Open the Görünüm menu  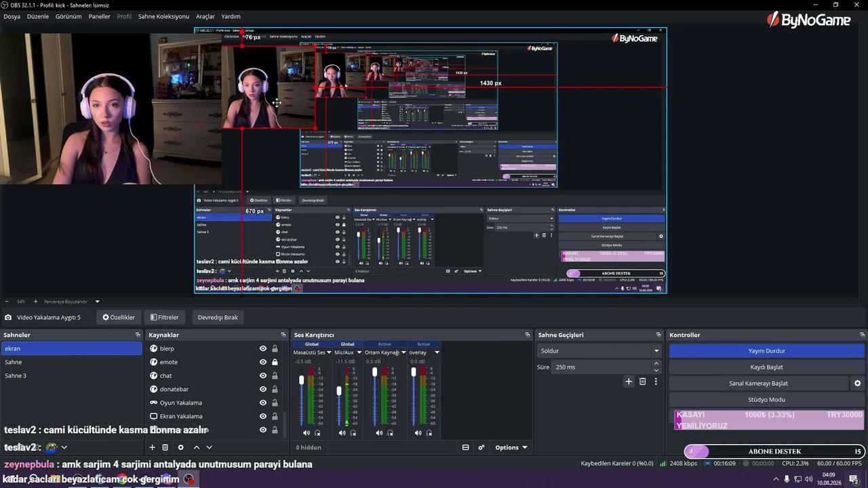[x=68, y=16]
